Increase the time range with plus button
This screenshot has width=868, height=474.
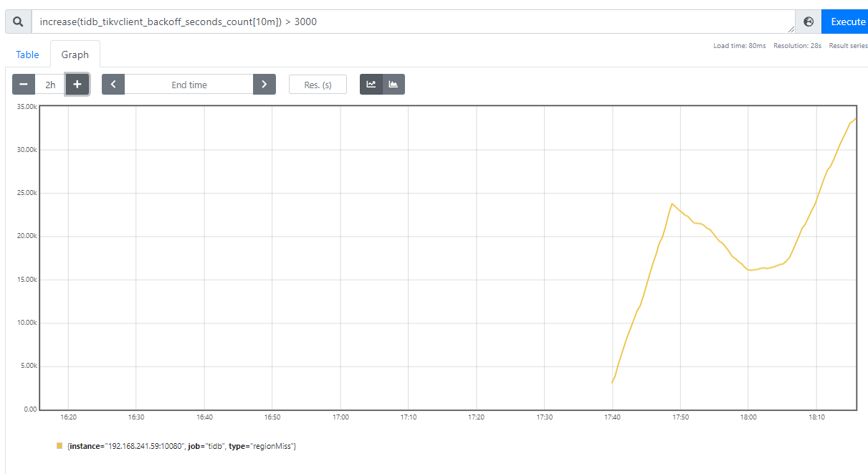pyautogui.click(x=77, y=85)
